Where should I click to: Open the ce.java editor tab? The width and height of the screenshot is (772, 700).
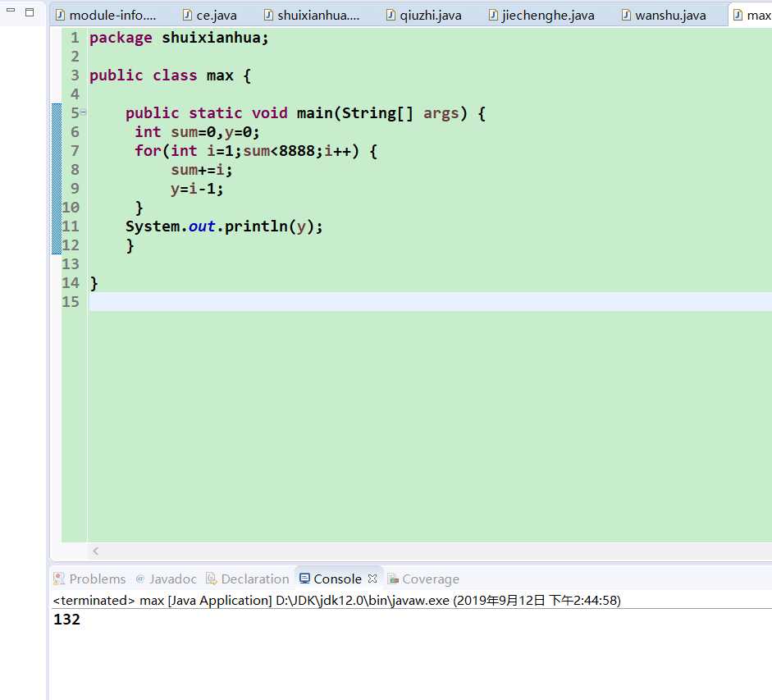point(210,16)
